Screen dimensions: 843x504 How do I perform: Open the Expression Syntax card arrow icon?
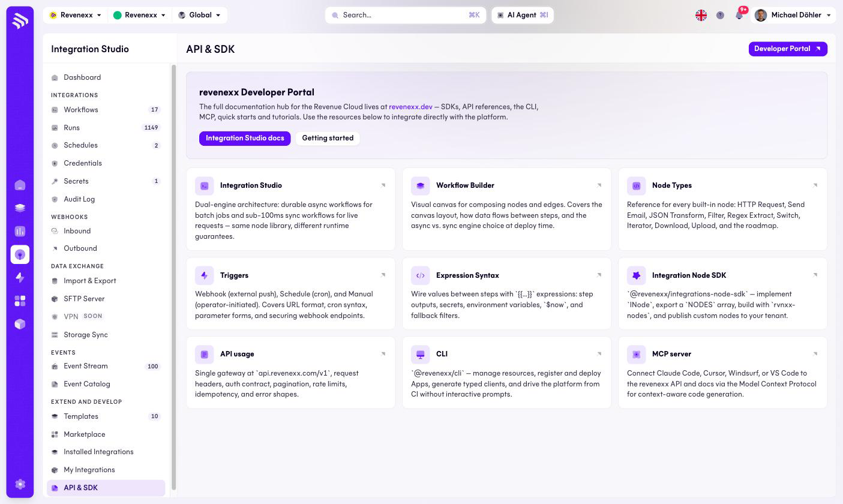pyautogui.click(x=599, y=275)
